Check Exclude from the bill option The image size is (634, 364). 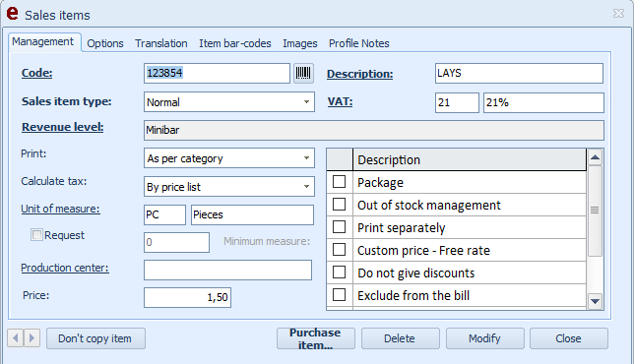point(339,295)
